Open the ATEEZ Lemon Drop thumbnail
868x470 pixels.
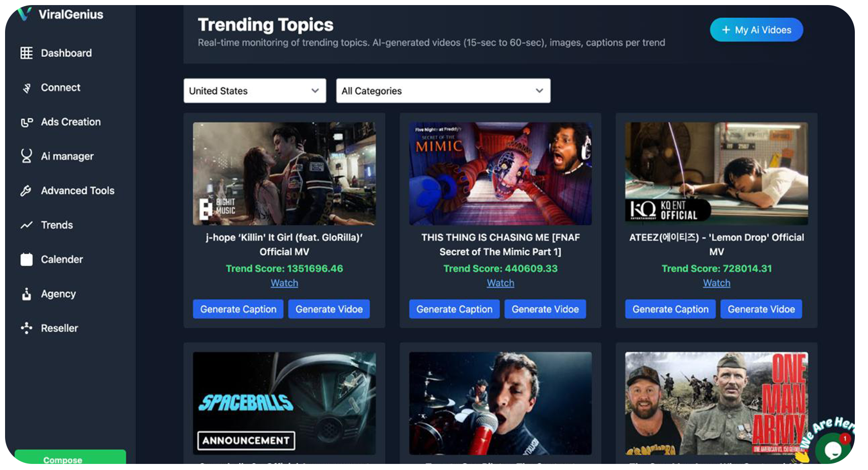click(717, 173)
